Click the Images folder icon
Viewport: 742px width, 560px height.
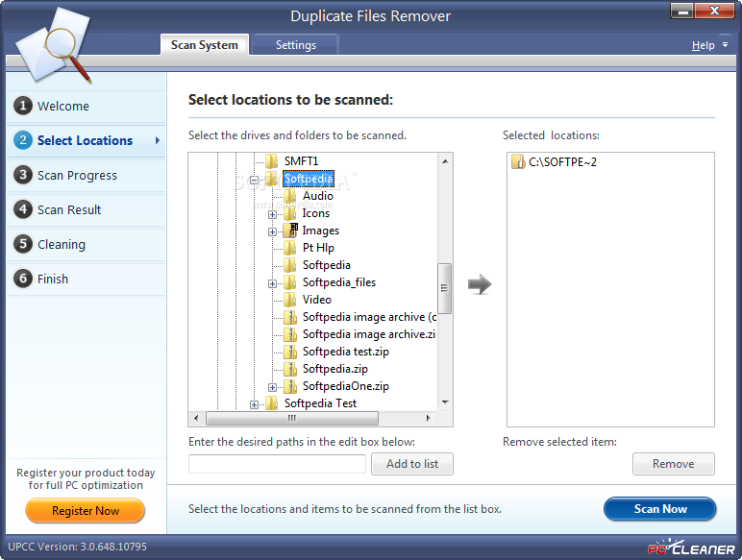coord(290,231)
